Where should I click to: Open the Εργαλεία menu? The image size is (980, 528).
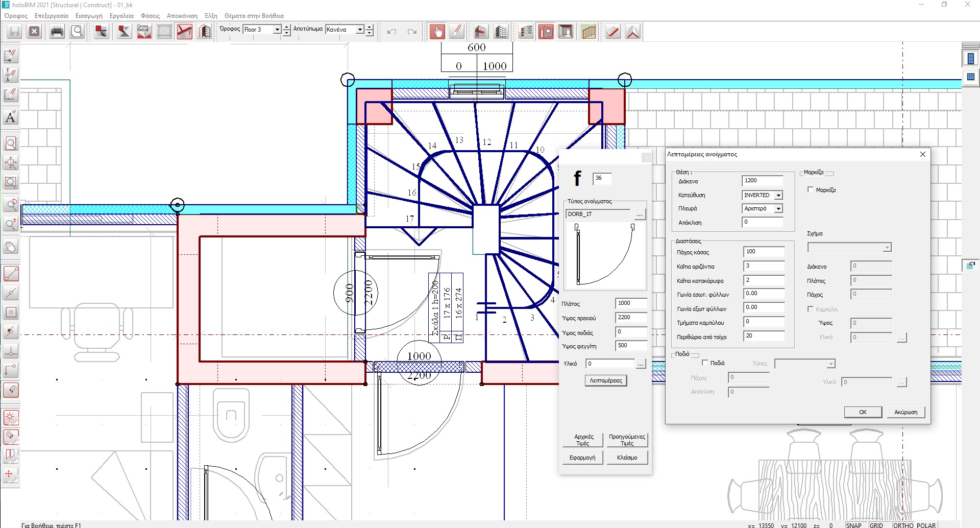(x=121, y=16)
